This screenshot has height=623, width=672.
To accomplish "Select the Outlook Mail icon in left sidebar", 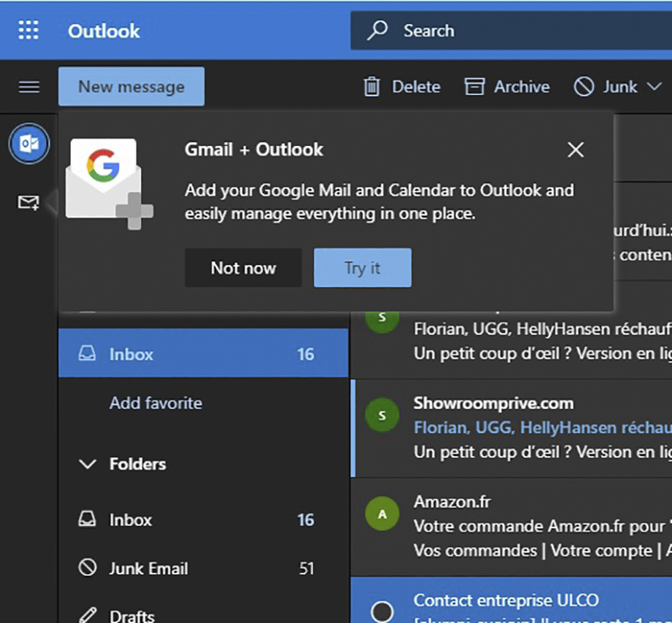I will [29, 144].
